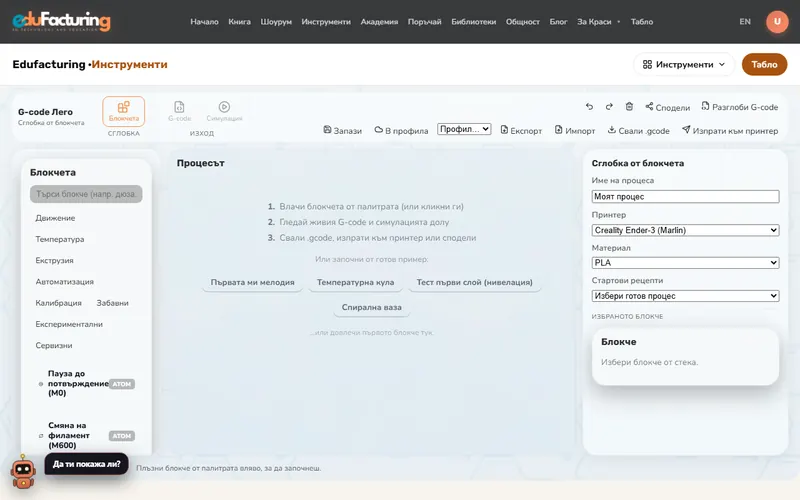Select the Калибрация block category
The image size is (800, 500).
pyautogui.click(x=58, y=303)
